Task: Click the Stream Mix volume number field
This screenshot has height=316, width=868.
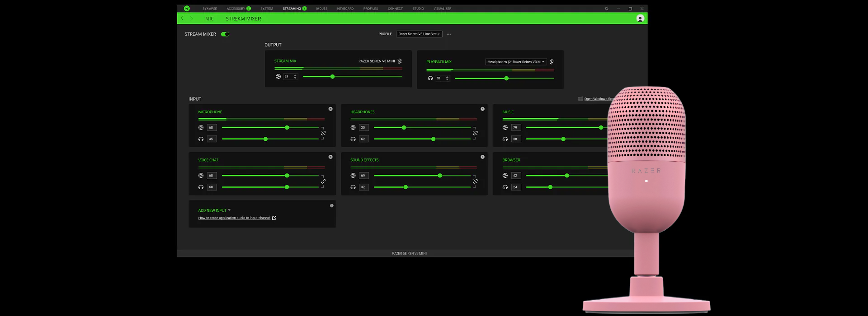Action: coord(288,77)
